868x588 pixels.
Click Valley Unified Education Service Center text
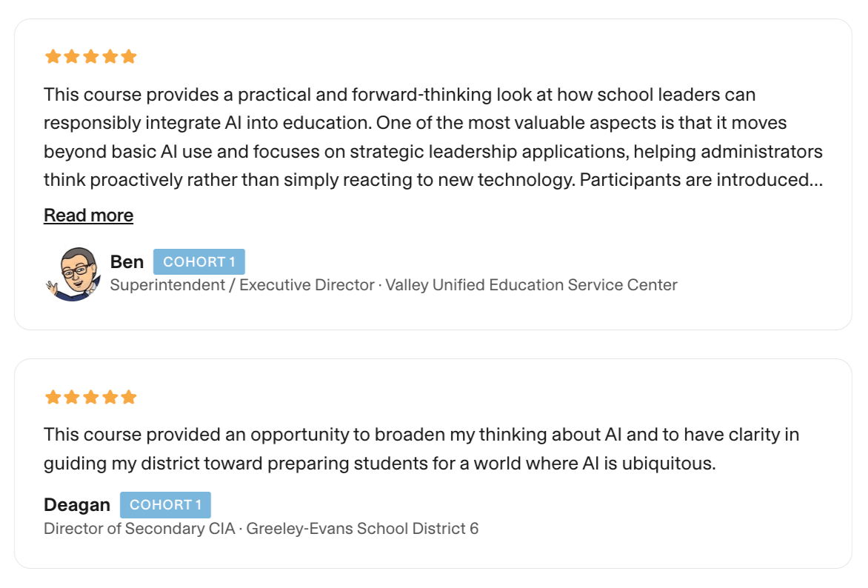(531, 285)
